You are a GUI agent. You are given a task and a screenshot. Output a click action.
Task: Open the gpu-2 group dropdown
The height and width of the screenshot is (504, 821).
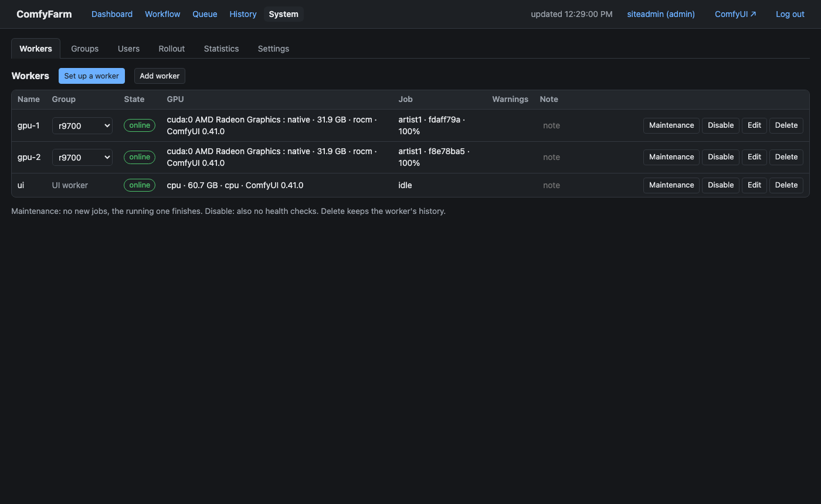(x=82, y=157)
